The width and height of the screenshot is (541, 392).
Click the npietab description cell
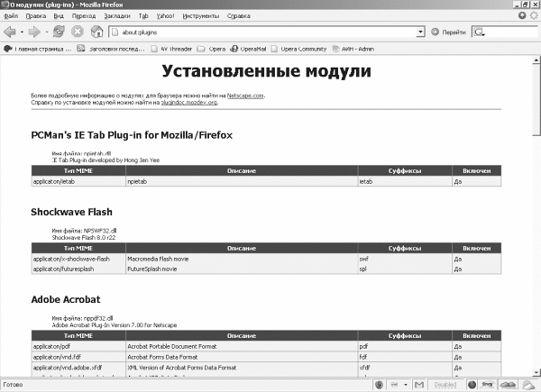pos(242,182)
